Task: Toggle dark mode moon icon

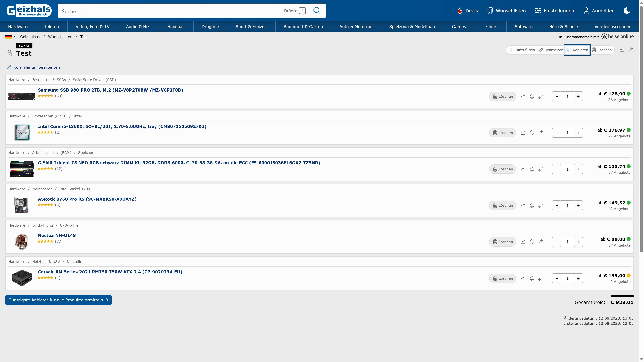Action: tap(627, 11)
